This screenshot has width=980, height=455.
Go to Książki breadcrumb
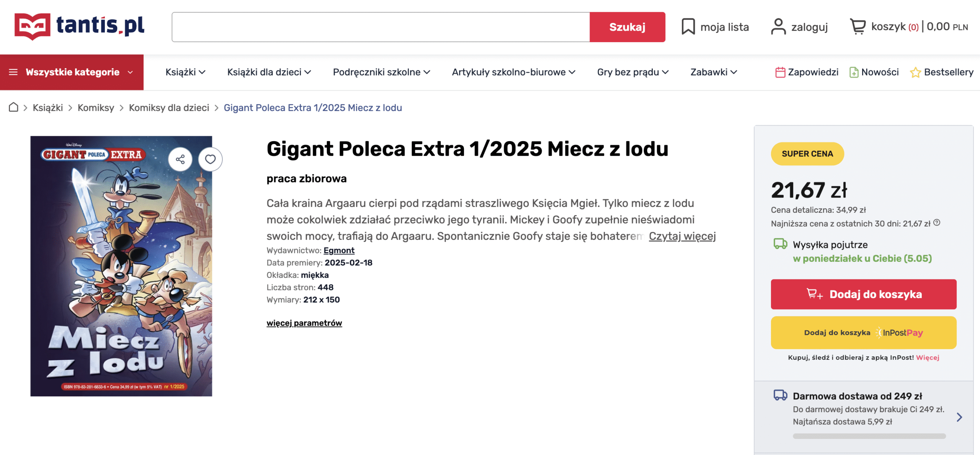[x=48, y=108]
